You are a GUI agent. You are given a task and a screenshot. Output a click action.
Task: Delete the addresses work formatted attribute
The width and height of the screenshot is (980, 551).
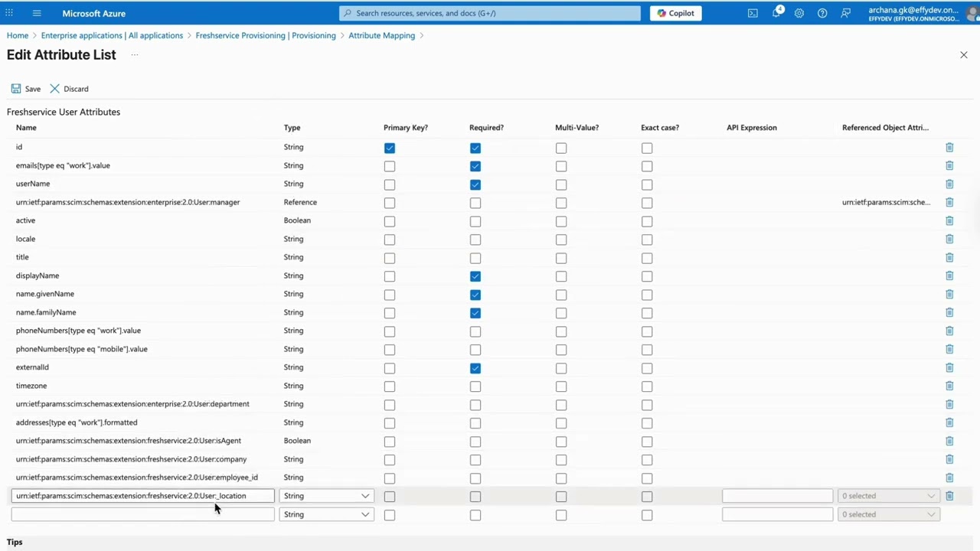949,422
